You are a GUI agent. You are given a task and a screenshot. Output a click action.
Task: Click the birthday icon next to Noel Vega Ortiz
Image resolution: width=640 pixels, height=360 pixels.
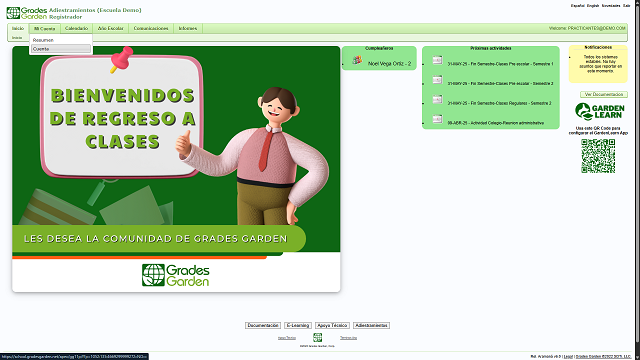[x=357, y=60]
